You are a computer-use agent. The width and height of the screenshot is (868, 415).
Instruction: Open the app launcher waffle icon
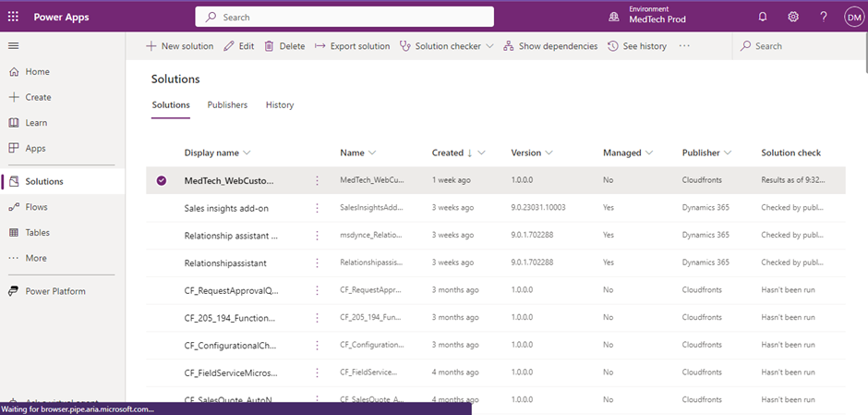tap(13, 18)
